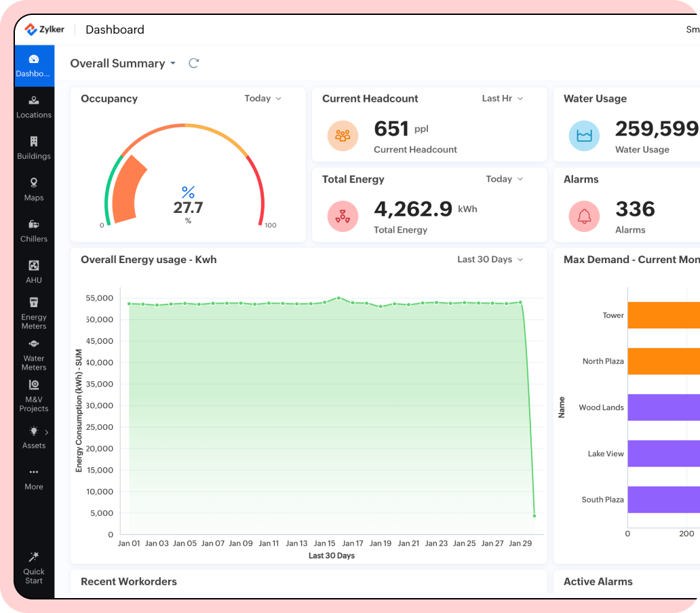Click the Dashboard title in the top bar
700x613 pixels.
coord(115,29)
